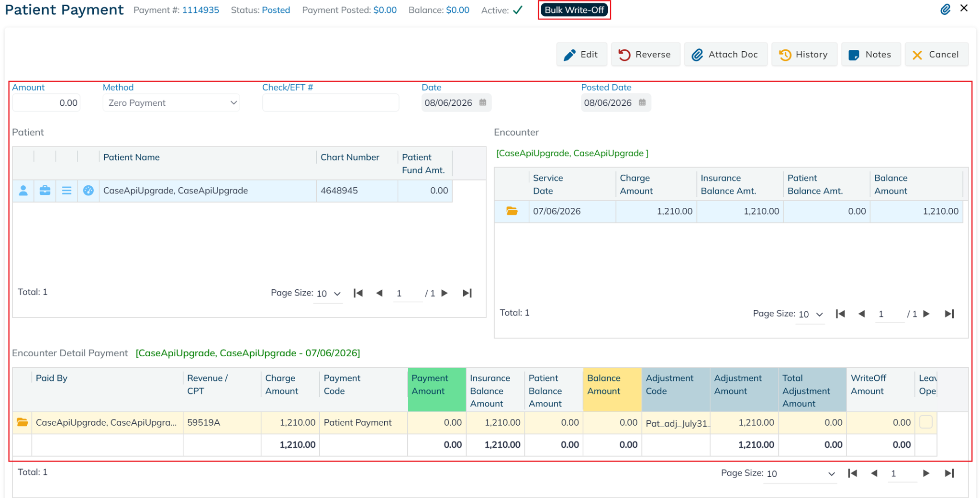Open calendar icon beside Date field
The image size is (980, 498).
click(x=483, y=102)
